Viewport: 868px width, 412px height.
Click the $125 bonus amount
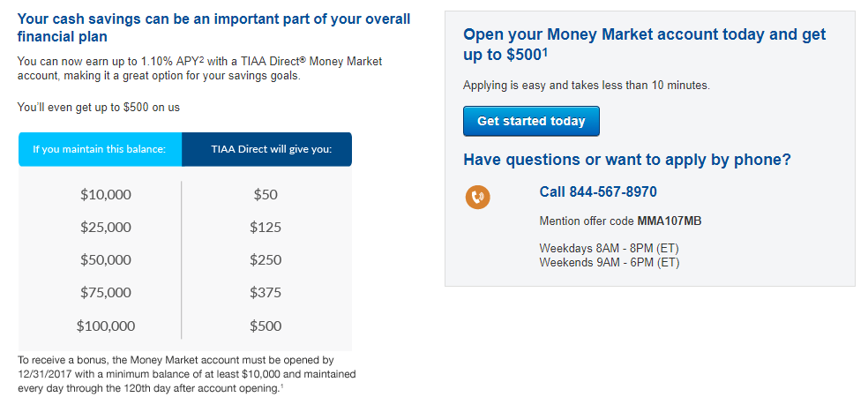coord(266,228)
